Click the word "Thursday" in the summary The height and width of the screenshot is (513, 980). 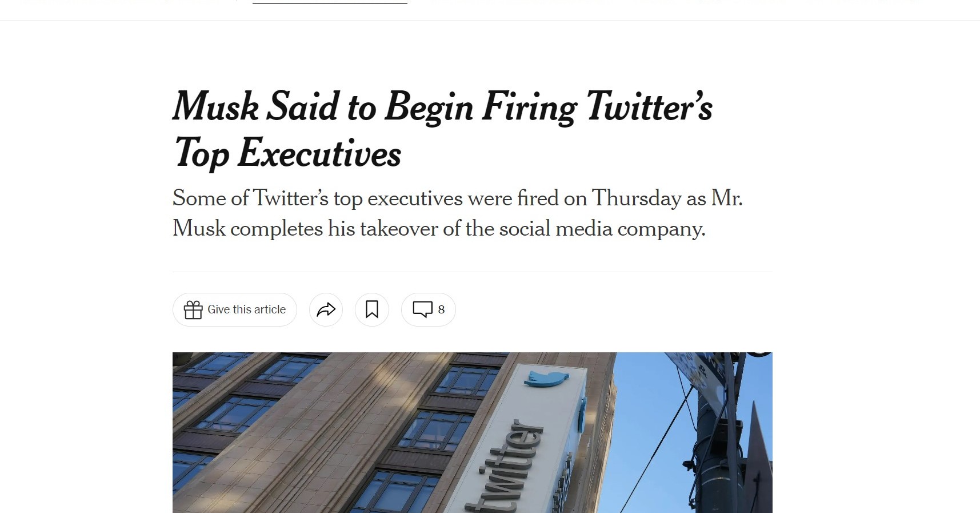(x=636, y=198)
